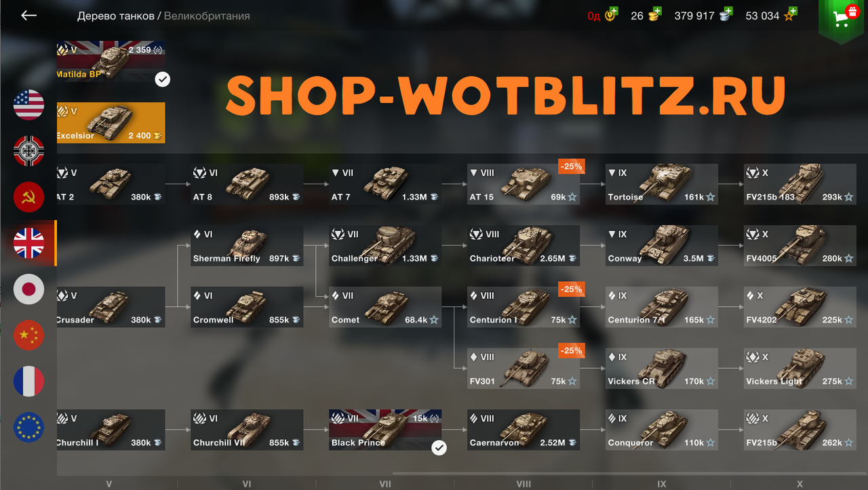The width and height of the screenshot is (868, 490).
Task: Select the USSR flag nation
Action: pyautogui.click(x=29, y=197)
